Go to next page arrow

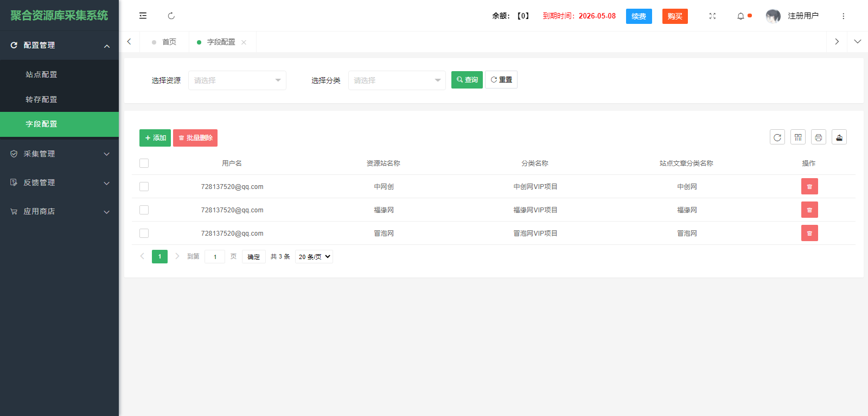pyautogui.click(x=177, y=256)
